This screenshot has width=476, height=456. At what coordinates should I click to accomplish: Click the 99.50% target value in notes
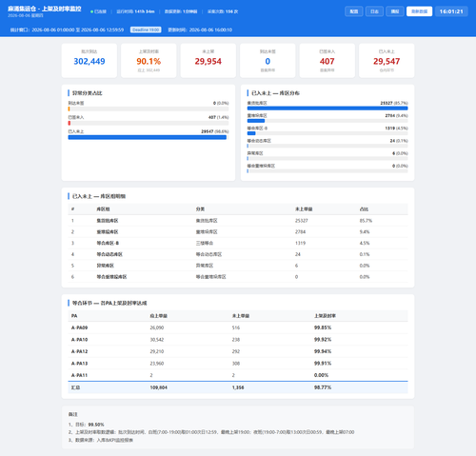(96, 425)
